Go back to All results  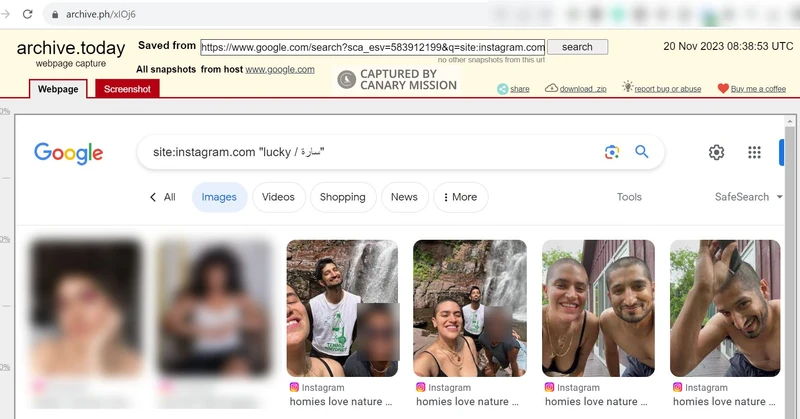point(162,197)
